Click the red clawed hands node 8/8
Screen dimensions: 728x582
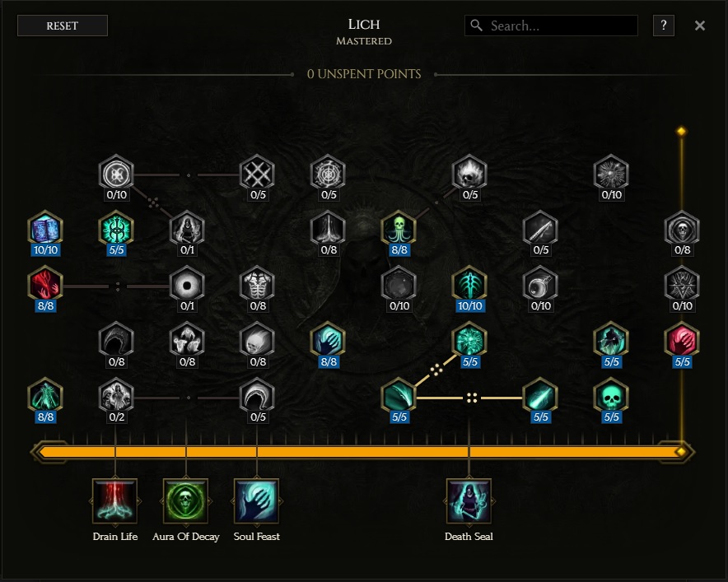click(45, 285)
